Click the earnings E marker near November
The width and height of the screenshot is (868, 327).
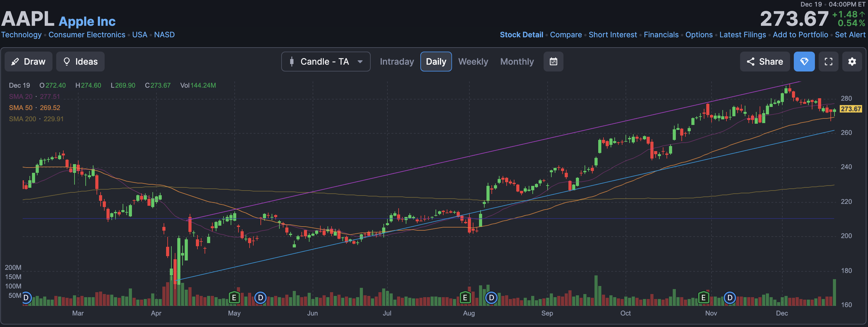click(x=703, y=298)
